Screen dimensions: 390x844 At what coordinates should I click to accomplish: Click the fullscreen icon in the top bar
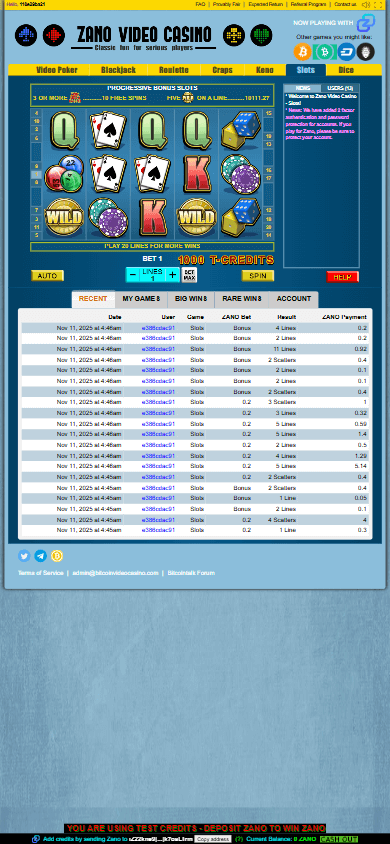click(x=379, y=4)
